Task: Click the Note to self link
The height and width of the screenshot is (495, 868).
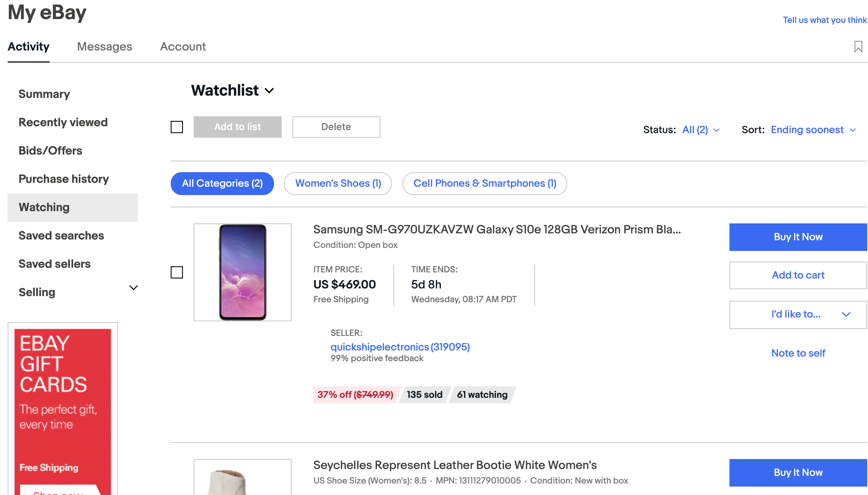Action: point(798,353)
